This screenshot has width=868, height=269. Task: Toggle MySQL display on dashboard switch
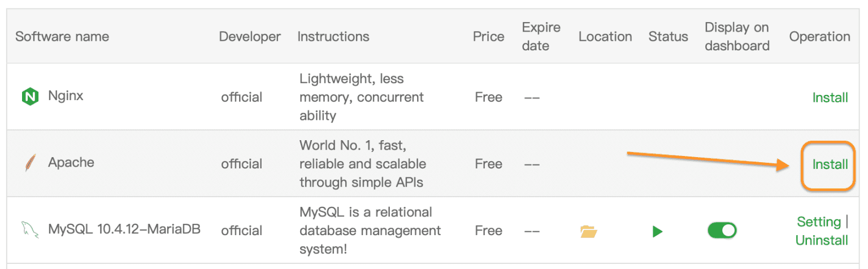pyautogui.click(x=722, y=231)
